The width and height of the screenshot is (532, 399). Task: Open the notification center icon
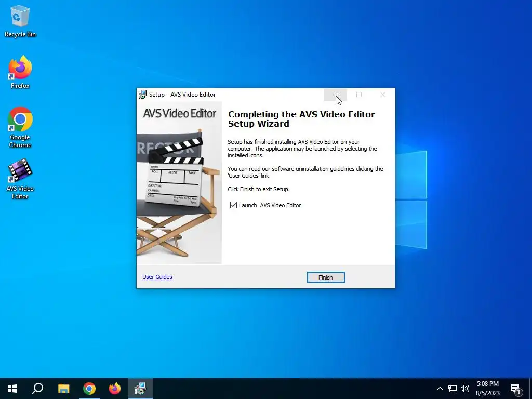[516, 389]
